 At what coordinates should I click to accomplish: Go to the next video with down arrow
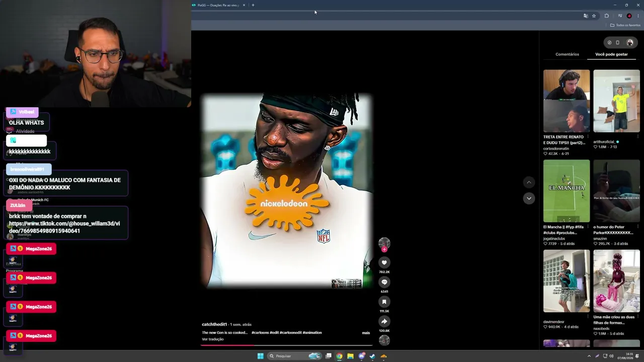528,198
